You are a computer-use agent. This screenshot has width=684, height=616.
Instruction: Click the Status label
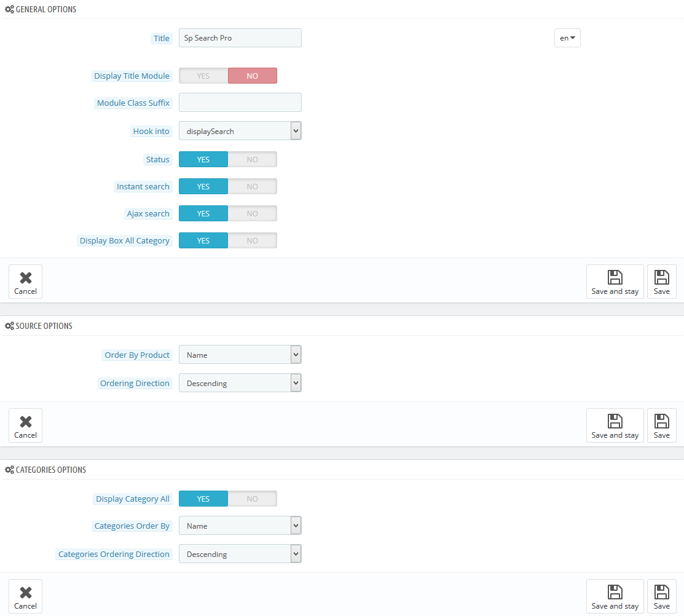click(x=157, y=160)
